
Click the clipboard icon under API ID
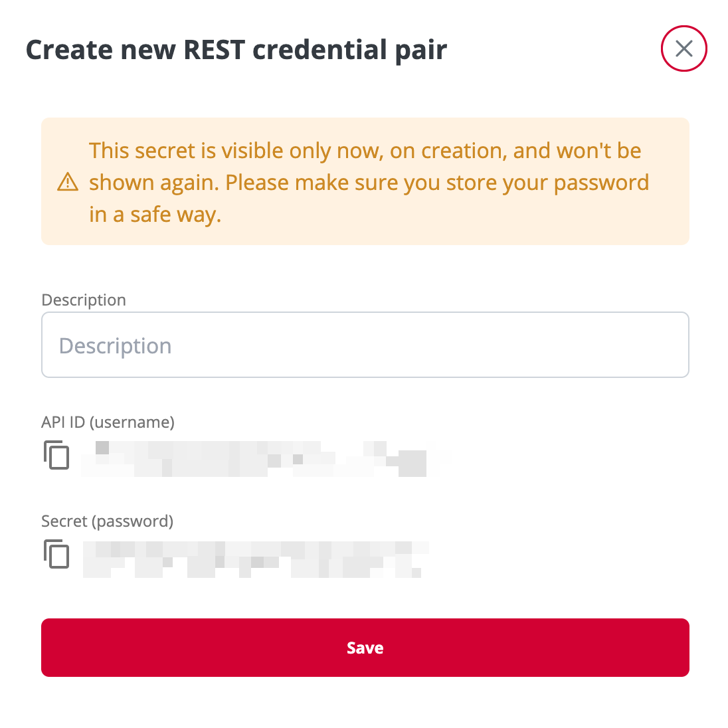coord(56,455)
